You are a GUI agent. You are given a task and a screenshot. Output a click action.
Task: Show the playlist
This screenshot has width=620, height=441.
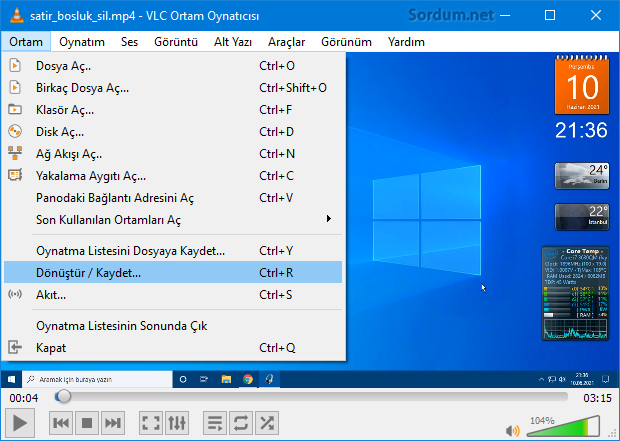click(x=215, y=423)
